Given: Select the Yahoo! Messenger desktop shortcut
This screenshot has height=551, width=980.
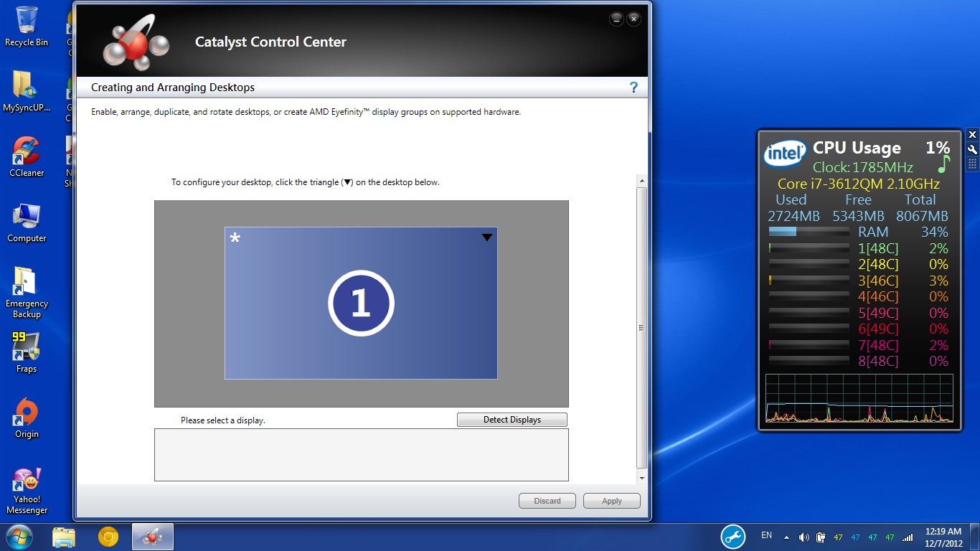Looking at the screenshot, I should [27, 491].
